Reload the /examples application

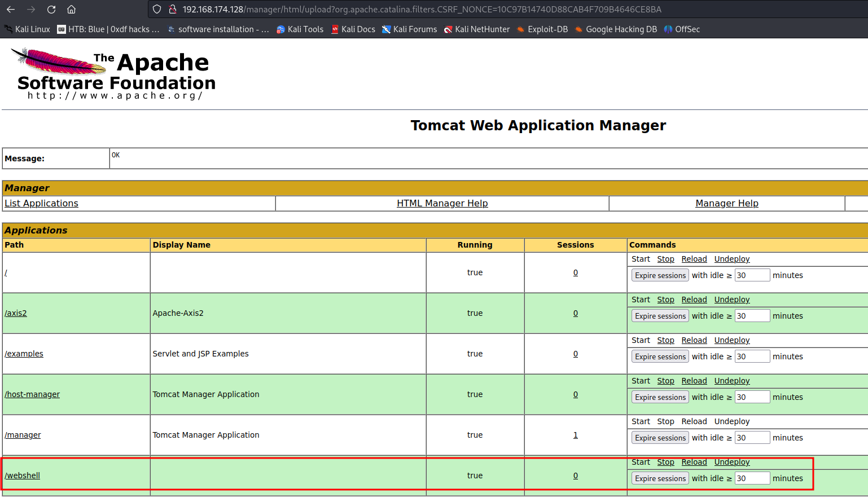694,340
